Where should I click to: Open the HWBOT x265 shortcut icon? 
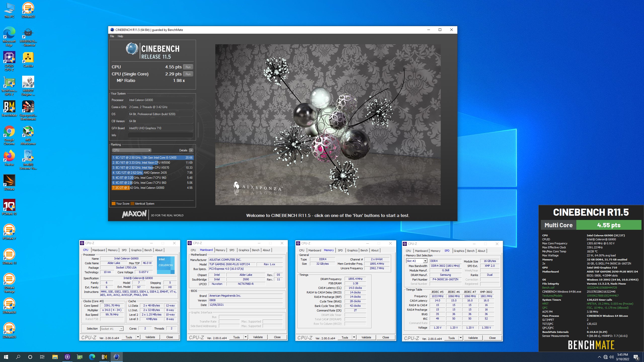click(28, 36)
